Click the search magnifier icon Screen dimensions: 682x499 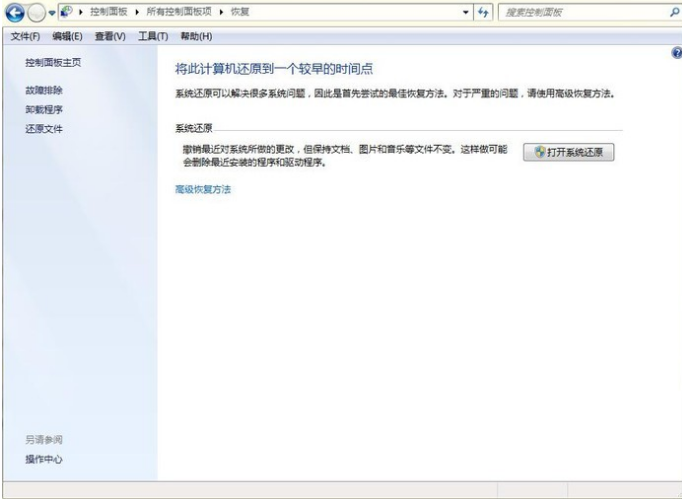coord(673,12)
